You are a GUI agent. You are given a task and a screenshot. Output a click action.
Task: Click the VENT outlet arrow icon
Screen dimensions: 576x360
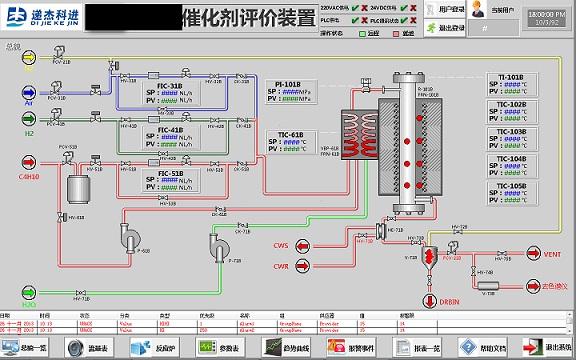coord(533,253)
